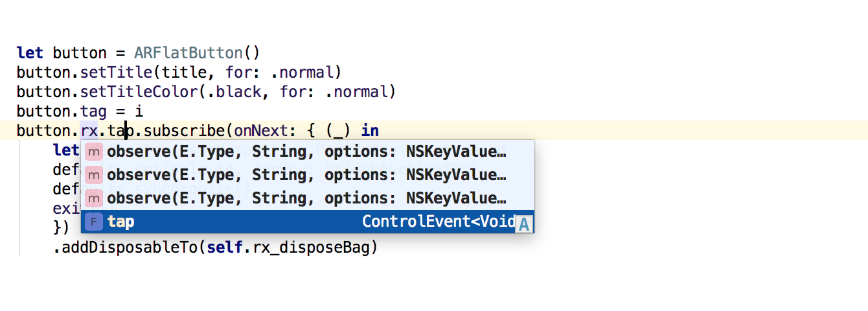Click the field F icon beside tap
Screen dimensions: 868x311
(x=94, y=222)
